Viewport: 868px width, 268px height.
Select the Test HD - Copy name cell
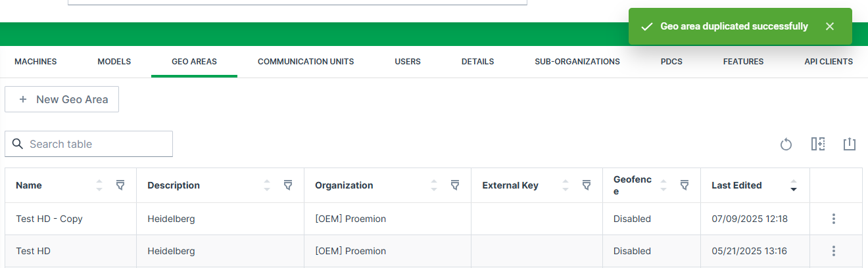(49, 219)
